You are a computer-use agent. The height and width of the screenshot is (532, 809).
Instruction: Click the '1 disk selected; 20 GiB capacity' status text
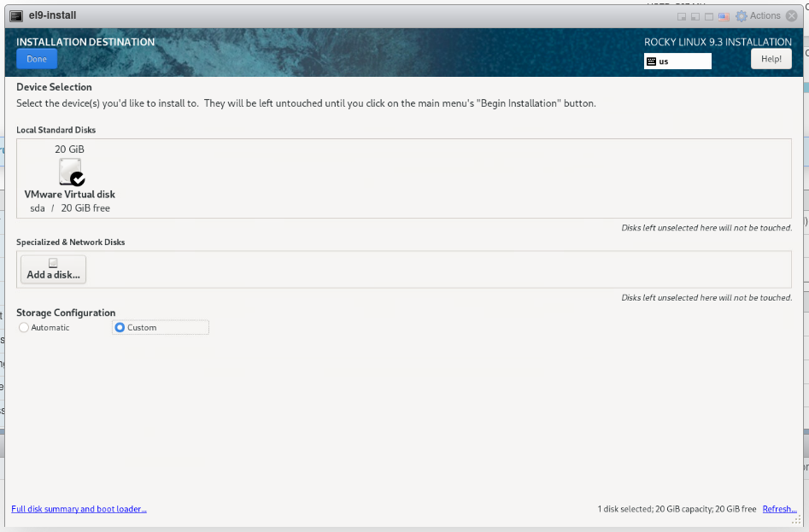click(x=677, y=509)
